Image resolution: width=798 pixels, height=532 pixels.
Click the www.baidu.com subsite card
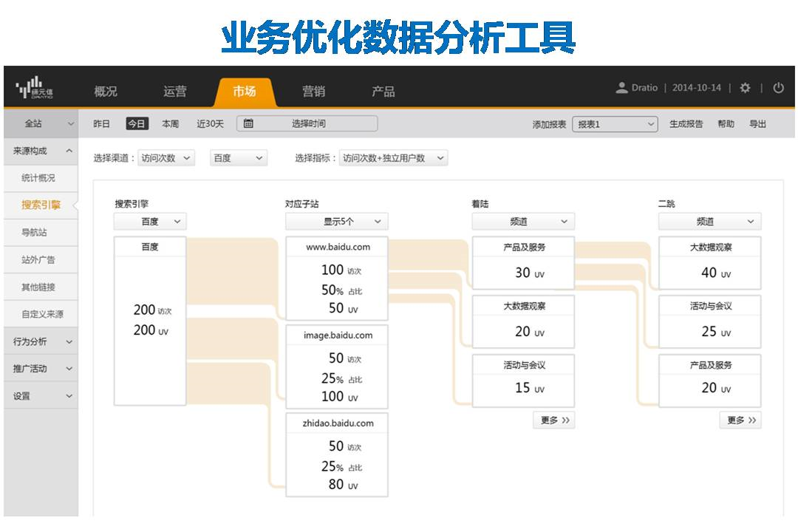[337, 279]
